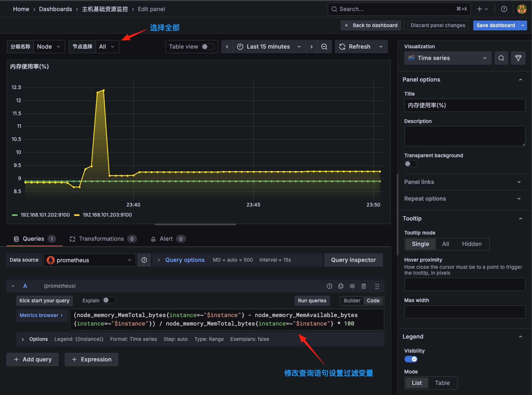Open the 节点选择 All dropdown

107,47
